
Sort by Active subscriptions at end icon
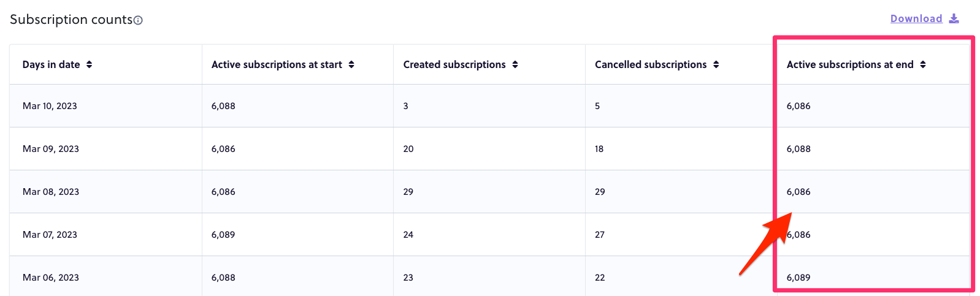[922, 64]
